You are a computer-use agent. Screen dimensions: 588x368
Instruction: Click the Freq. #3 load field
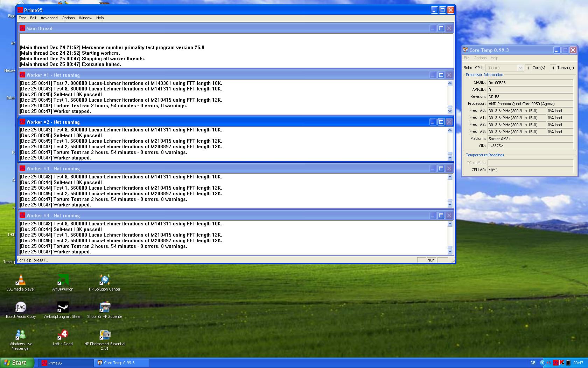pos(560,132)
